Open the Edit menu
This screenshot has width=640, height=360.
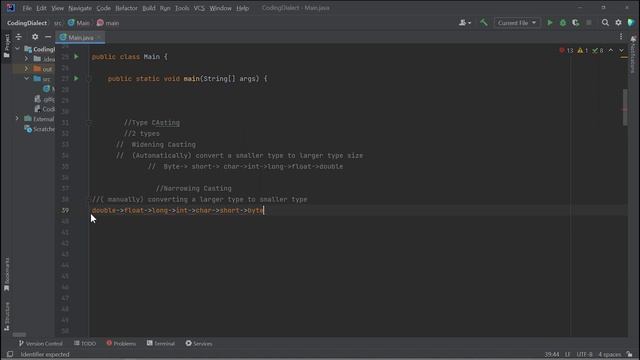click(x=41, y=8)
